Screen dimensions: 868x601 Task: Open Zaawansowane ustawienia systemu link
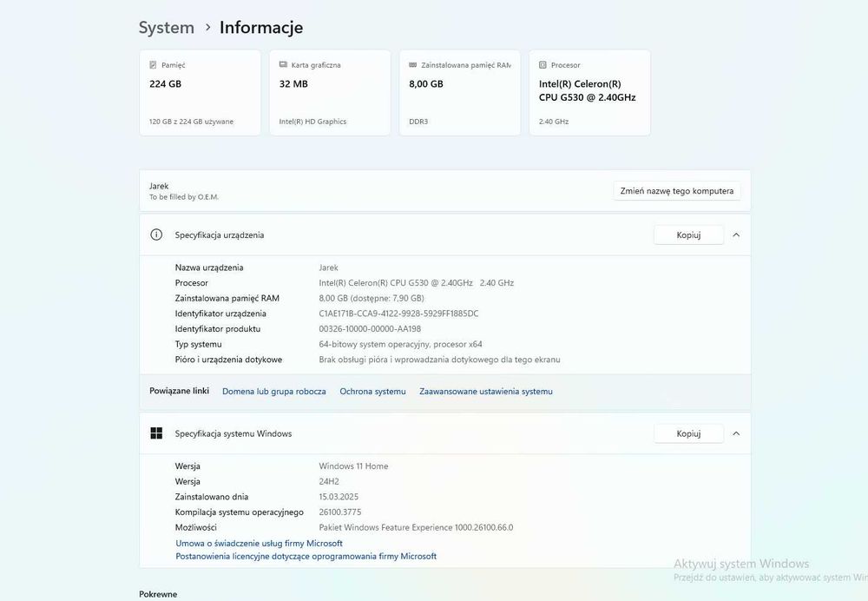[486, 392]
